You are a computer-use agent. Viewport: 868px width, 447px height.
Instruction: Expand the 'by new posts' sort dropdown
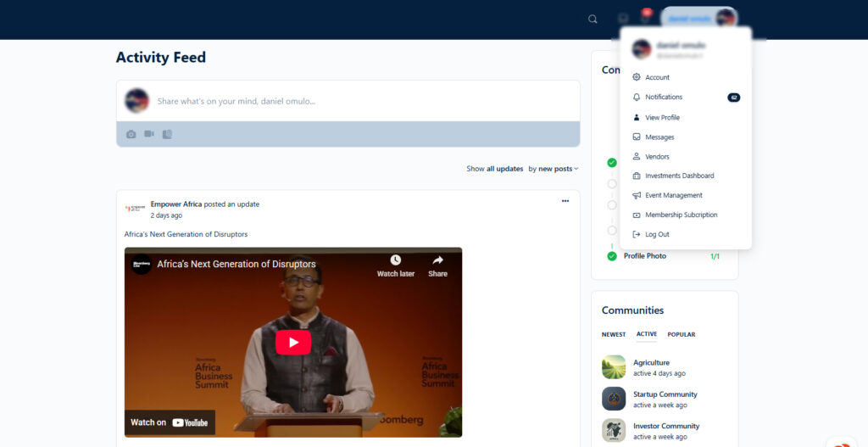coord(554,169)
